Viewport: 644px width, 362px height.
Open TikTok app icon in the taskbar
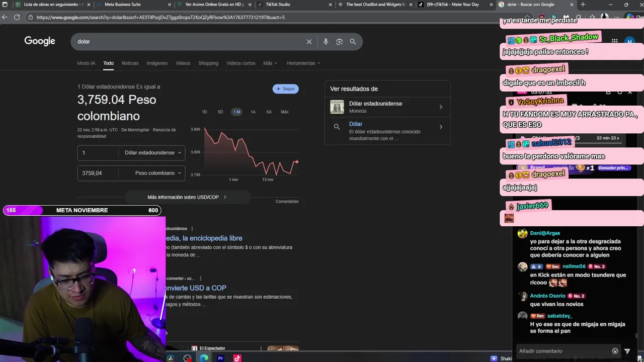(237, 358)
